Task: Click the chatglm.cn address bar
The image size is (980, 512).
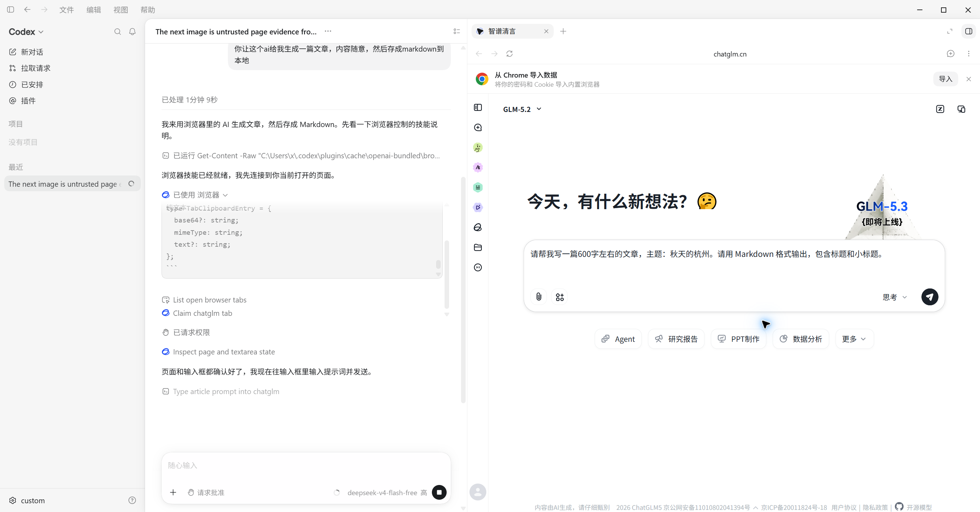Action: pos(730,54)
